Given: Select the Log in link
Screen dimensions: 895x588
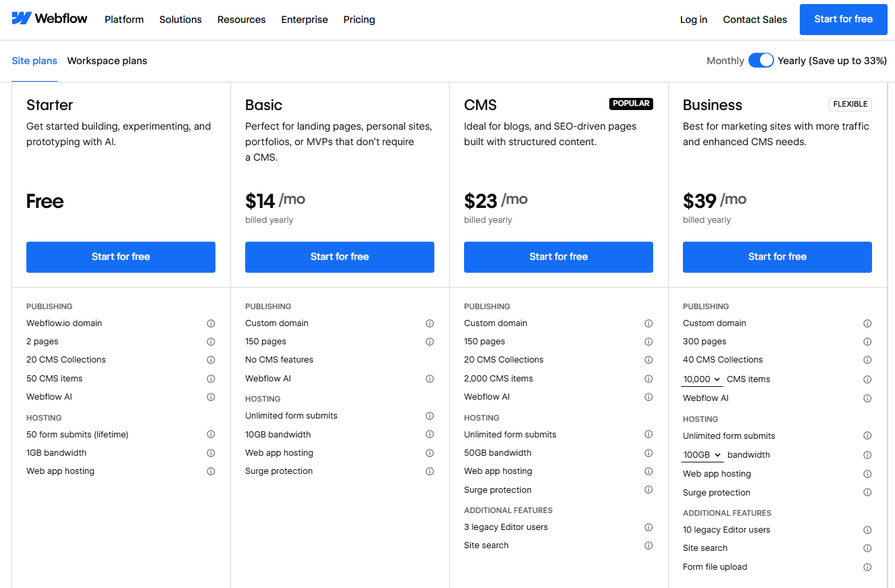Looking at the screenshot, I should (693, 20).
